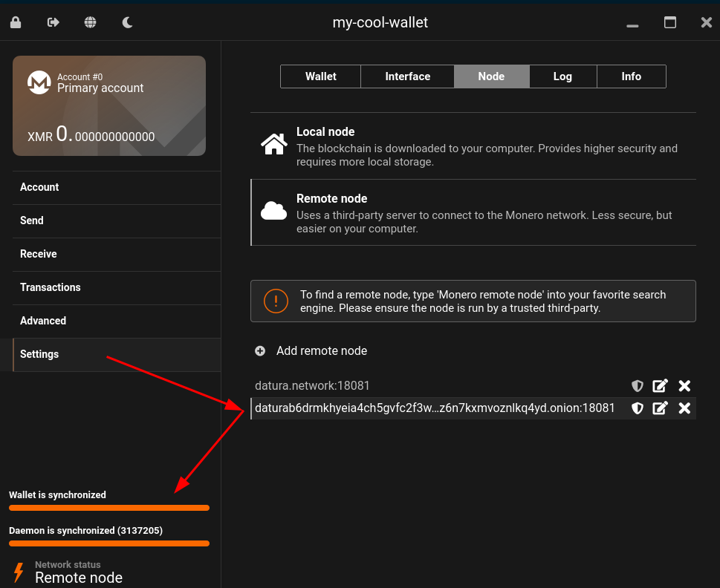The width and height of the screenshot is (720, 588).
Task: Click the Add remote node link
Action: click(x=322, y=351)
